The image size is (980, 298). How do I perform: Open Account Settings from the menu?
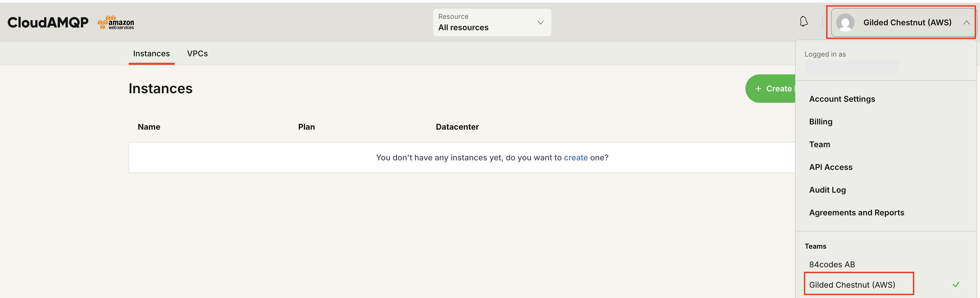tap(842, 99)
